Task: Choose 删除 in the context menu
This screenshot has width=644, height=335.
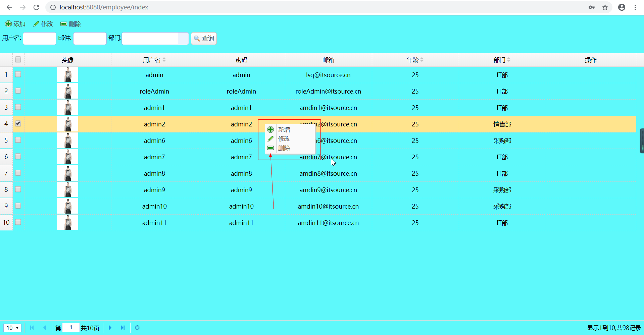Action: (284, 148)
